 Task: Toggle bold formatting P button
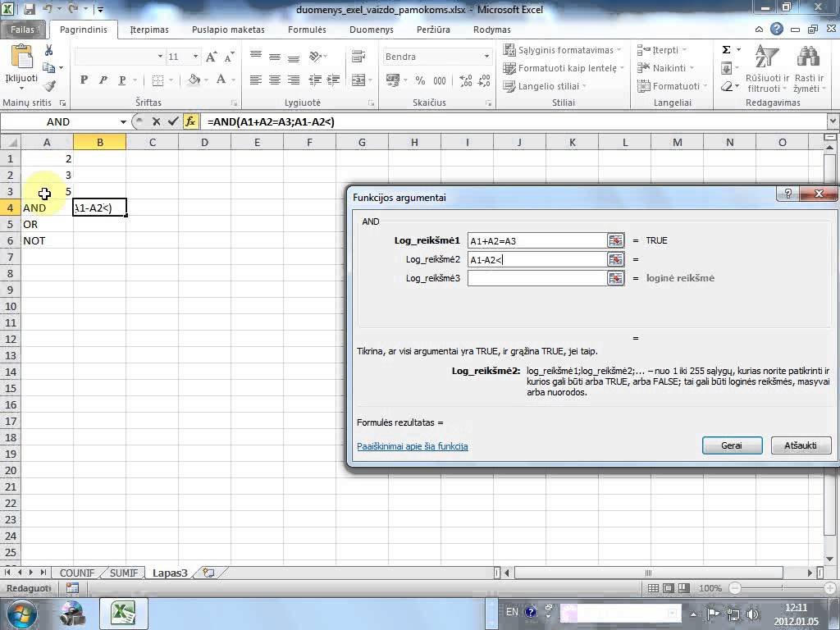point(84,80)
